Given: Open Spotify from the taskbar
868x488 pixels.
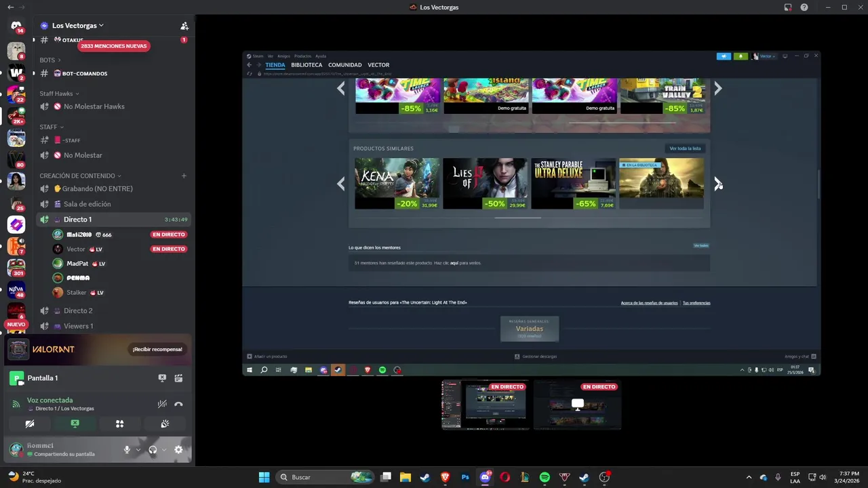Looking at the screenshot, I should tap(545, 477).
